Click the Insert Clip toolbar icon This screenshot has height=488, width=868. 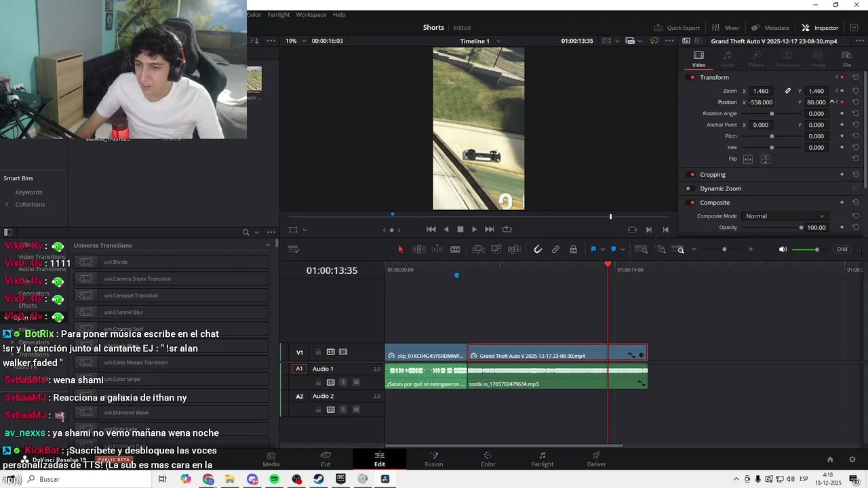(x=478, y=249)
